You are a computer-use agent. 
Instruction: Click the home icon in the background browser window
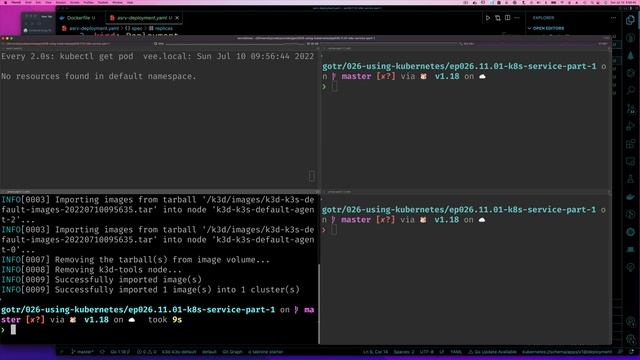tap(26, 30)
